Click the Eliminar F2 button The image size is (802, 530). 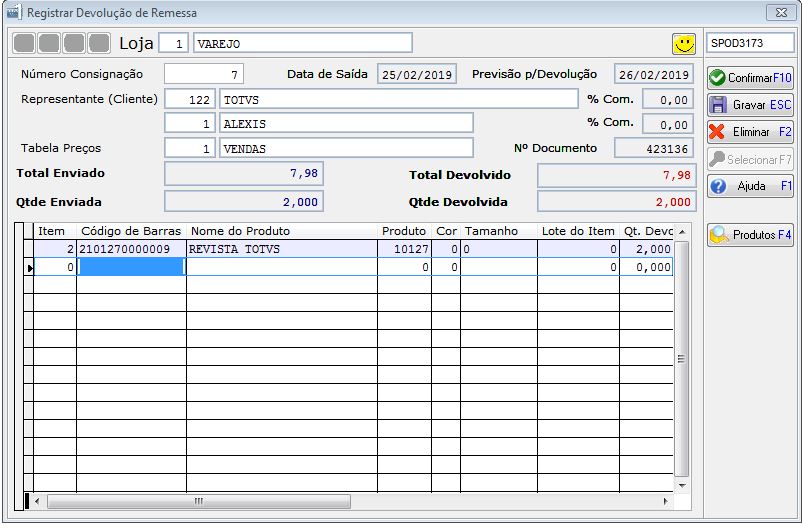pyautogui.click(x=750, y=132)
